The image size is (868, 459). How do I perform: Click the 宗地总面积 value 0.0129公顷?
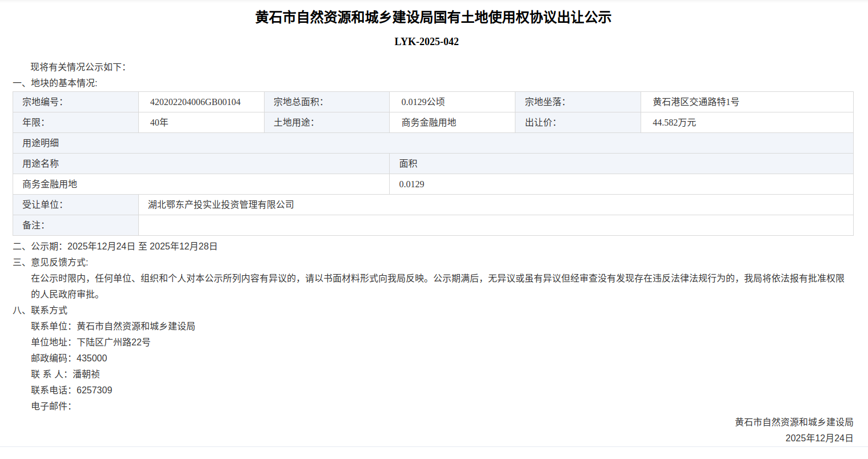pos(423,102)
